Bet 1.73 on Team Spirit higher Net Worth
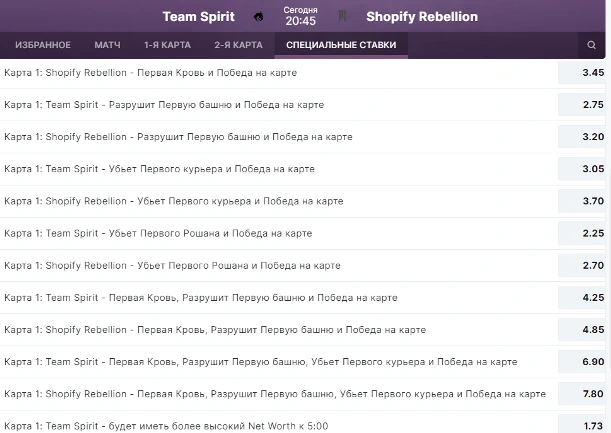611x433 pixels. pyautogui.click(x=582, y=424)
